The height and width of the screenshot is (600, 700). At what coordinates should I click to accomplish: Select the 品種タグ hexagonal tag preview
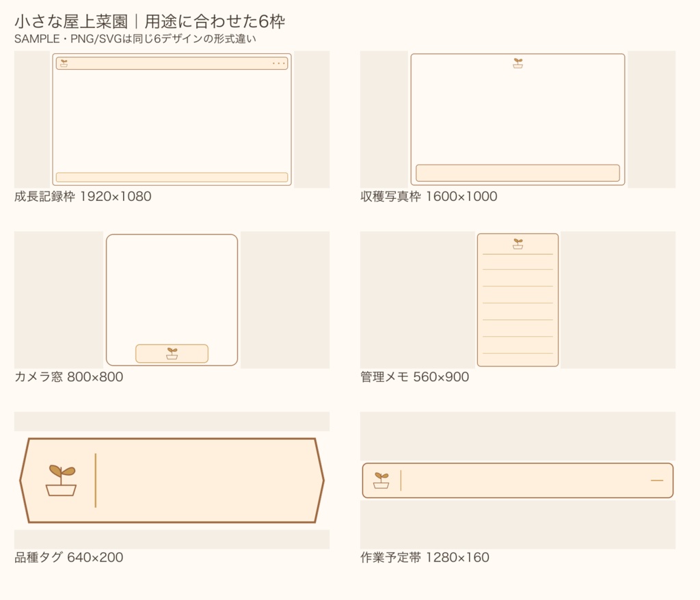(x=172, y=480)
